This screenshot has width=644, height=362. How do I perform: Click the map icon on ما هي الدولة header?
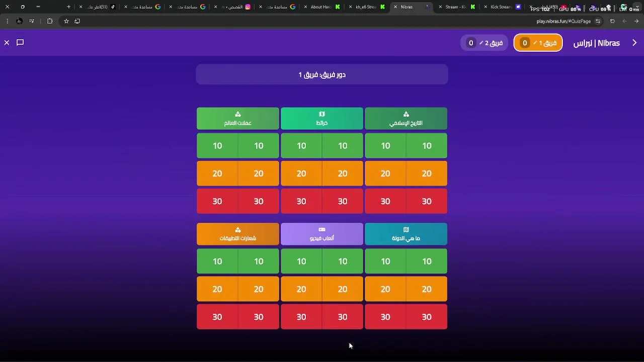point(406,230)
